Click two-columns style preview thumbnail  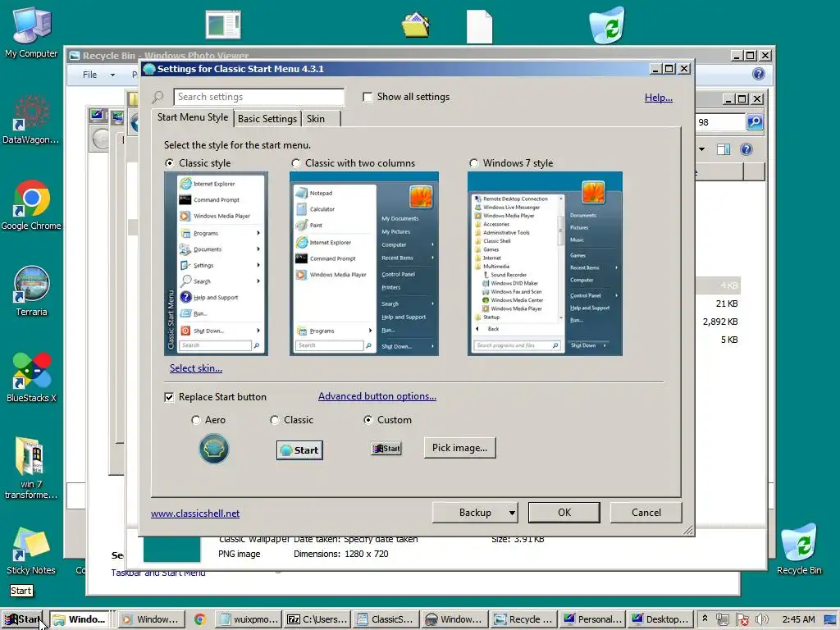tap(363, 263)
